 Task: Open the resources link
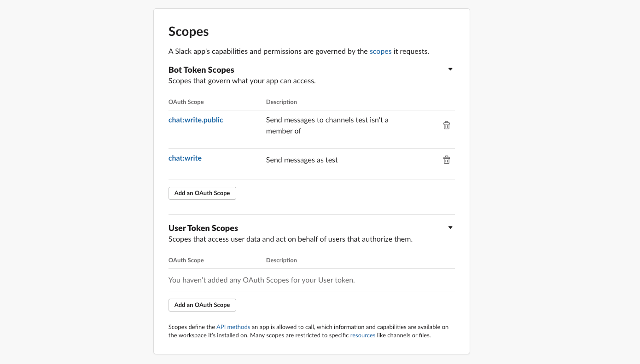(362, 335)
